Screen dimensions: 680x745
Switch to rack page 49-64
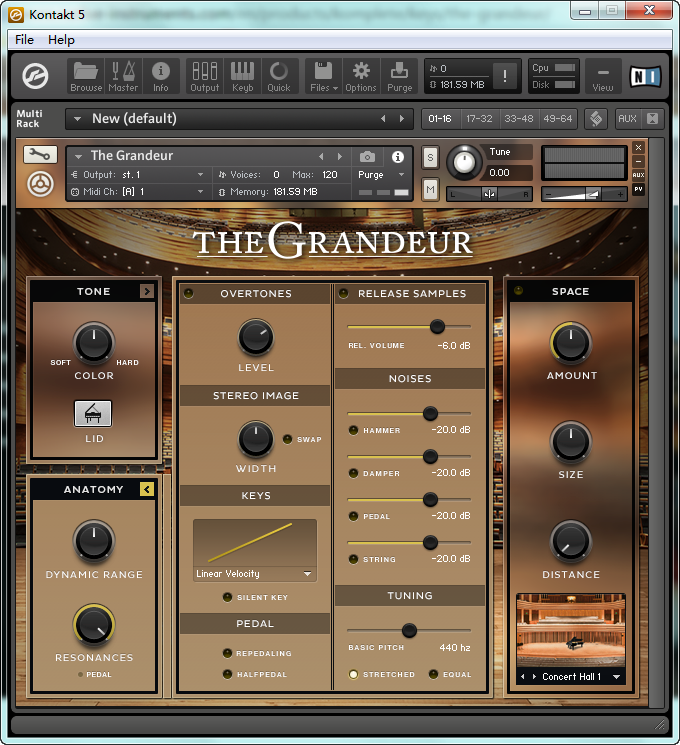tap(557, 118)
